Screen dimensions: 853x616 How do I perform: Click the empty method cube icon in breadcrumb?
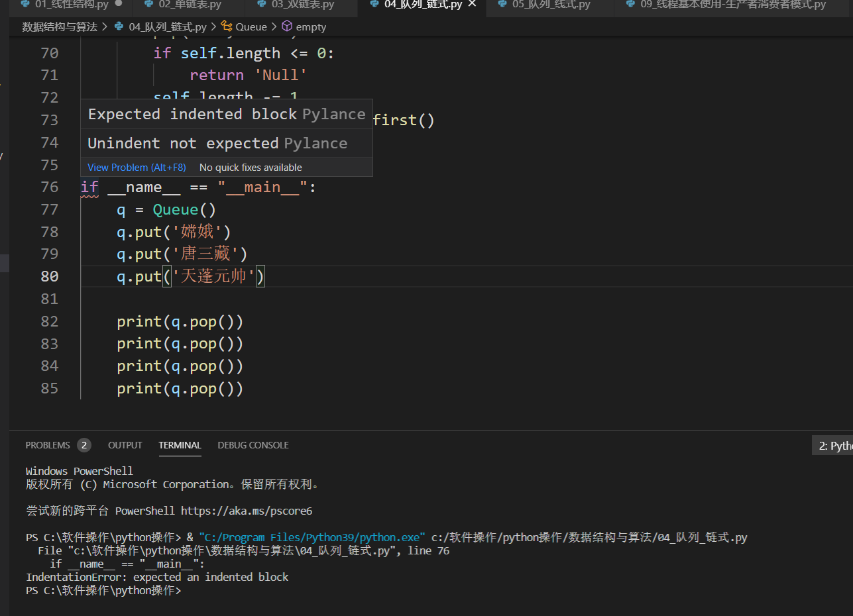(287, 27)
